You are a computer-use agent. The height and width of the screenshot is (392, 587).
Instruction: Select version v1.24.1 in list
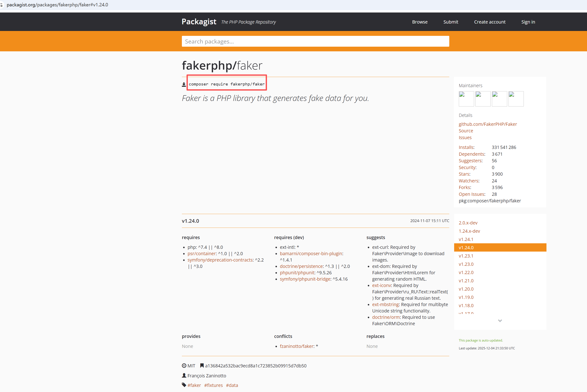tap(466, 239)
